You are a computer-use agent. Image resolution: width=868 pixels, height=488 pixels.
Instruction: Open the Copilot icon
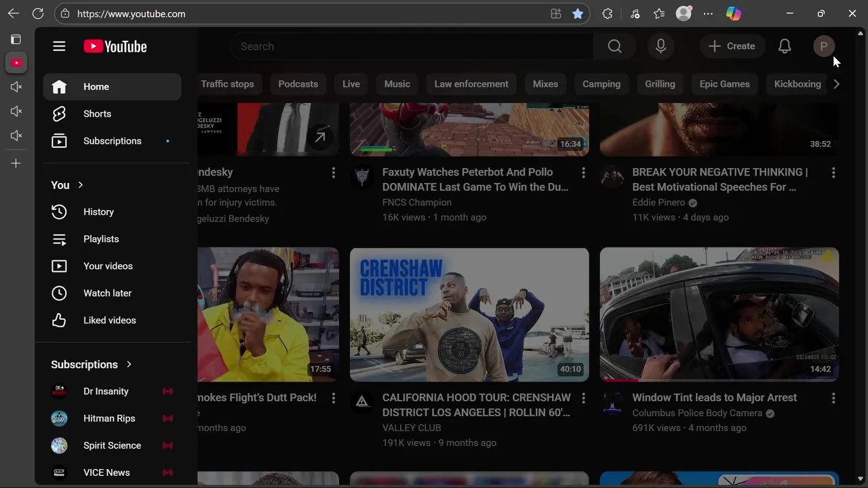coord(734,14)
